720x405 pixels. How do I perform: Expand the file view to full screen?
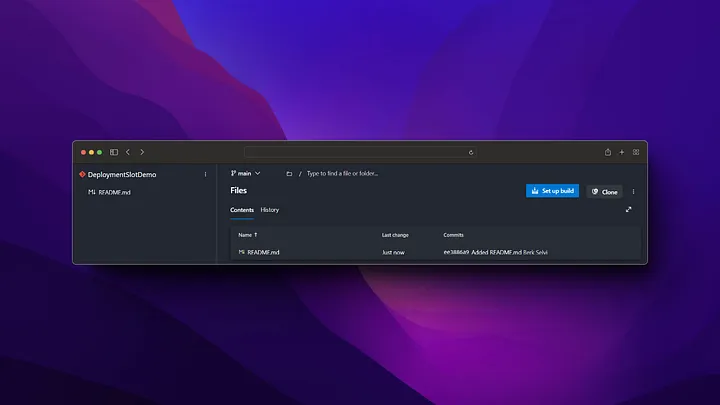pos(629,209)
